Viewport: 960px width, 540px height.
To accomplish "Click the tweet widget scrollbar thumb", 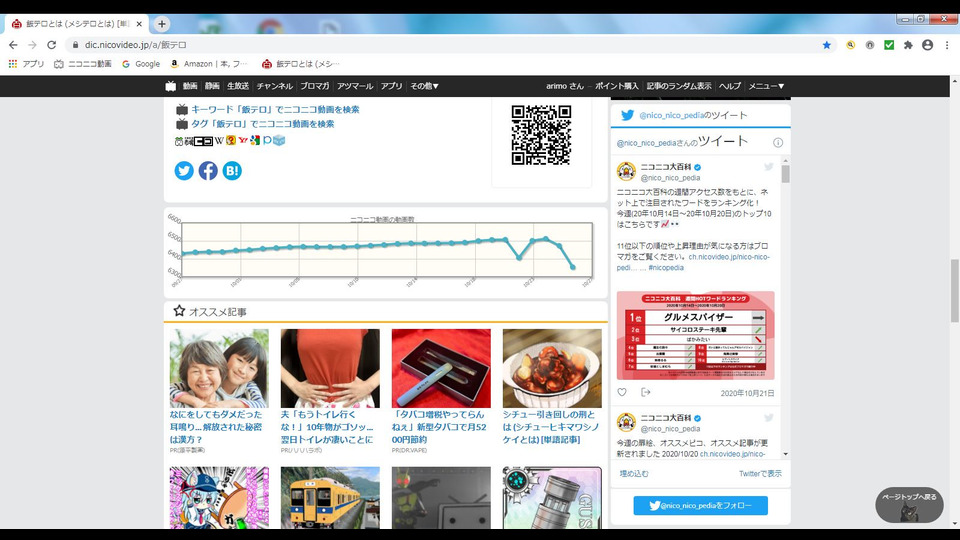I will coord(786,174).
